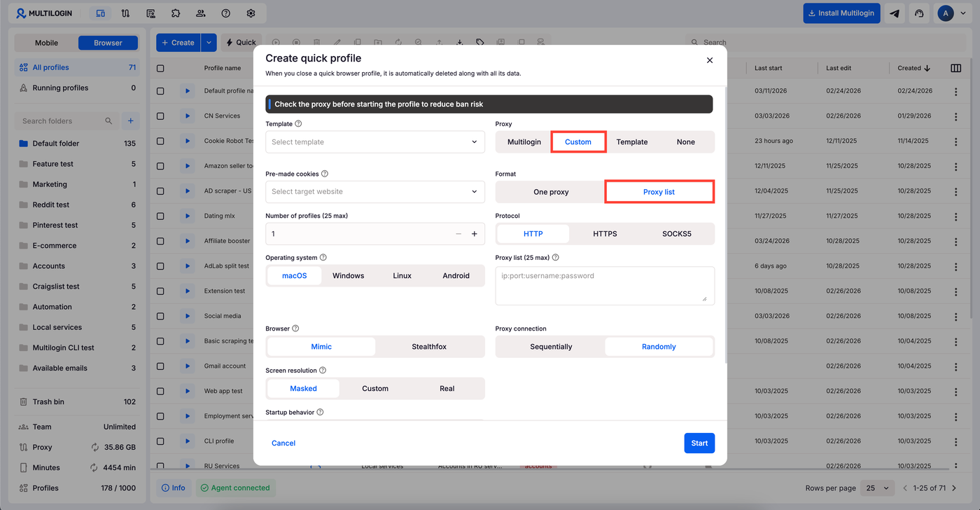
Task: Expand the Create button dropdown arrow
Action: (x=209, y=43)
